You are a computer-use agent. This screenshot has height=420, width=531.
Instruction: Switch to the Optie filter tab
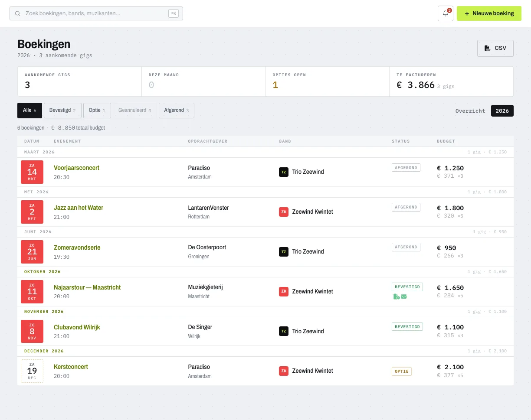pos(97,111)
